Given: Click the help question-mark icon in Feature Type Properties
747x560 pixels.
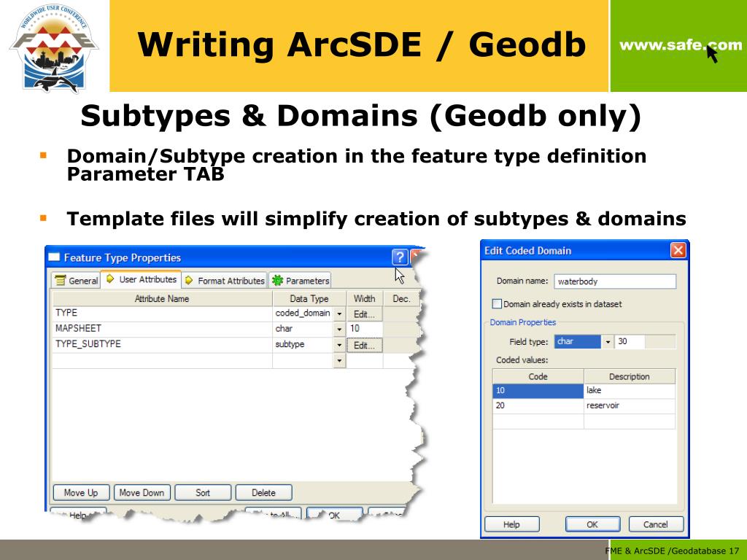Looking at the screenshot, I should point(400,257).
